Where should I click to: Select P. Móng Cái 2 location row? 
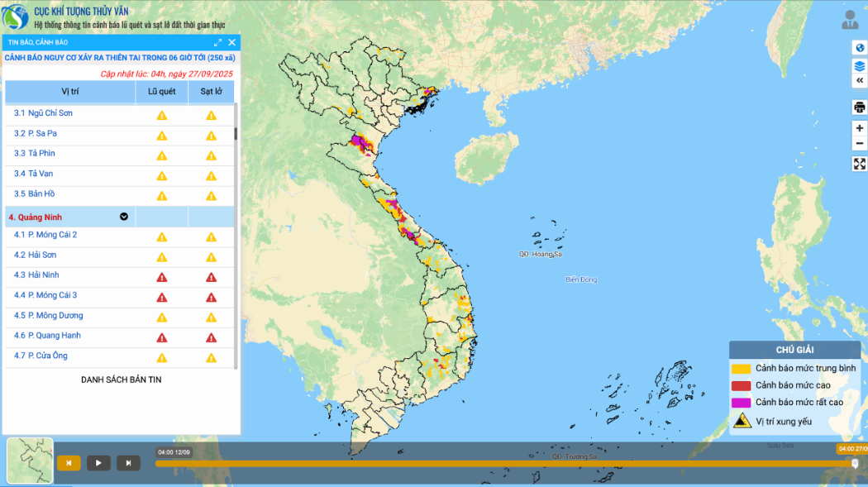51,235
